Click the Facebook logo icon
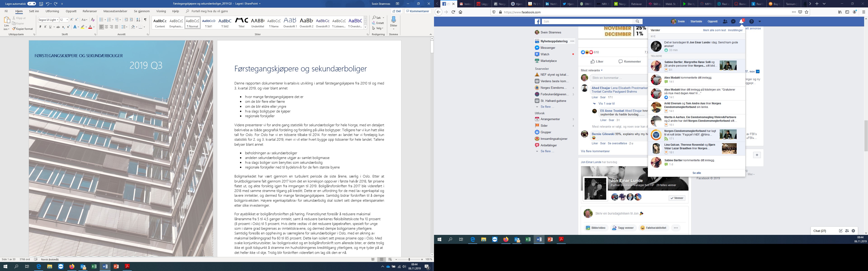The width and height of the screenshot is (868, 271). [538, 21]
